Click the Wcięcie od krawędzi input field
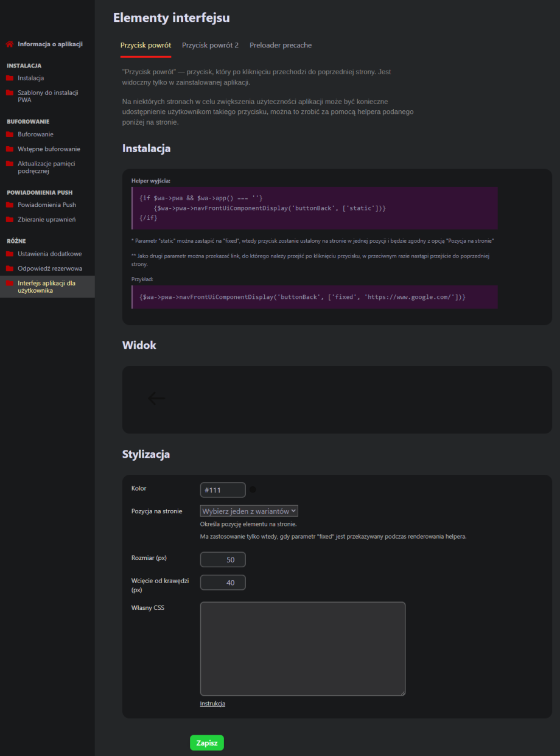This screenshot has width=560, height=756. (223, 583)
